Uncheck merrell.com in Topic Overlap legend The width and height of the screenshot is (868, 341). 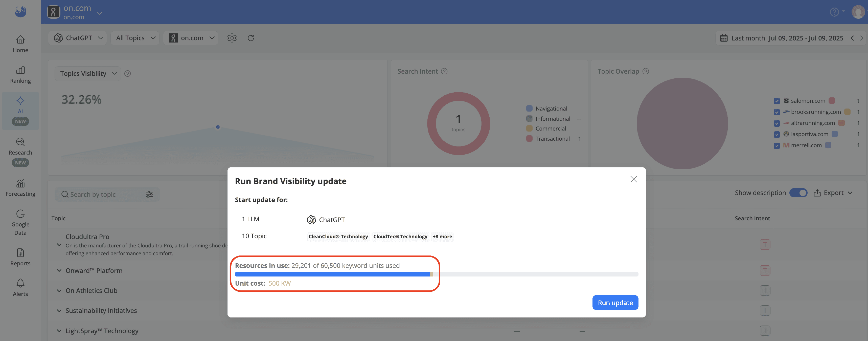pos(777,146)
